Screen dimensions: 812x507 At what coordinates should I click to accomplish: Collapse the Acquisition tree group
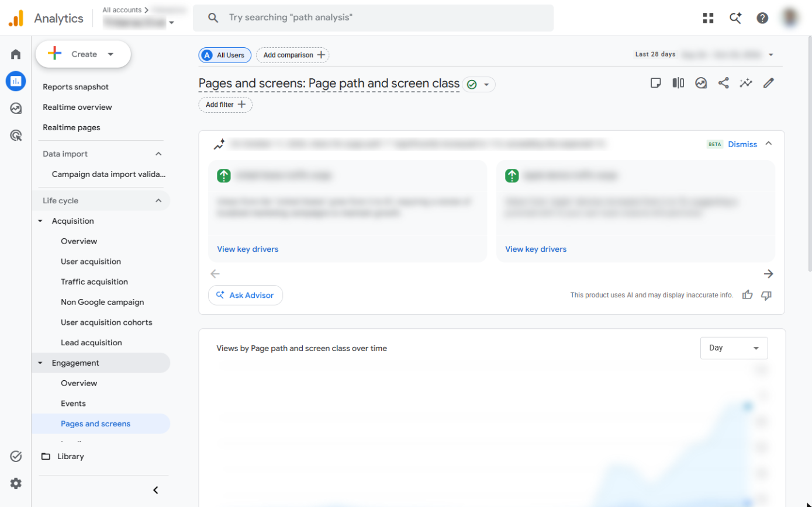40,221
